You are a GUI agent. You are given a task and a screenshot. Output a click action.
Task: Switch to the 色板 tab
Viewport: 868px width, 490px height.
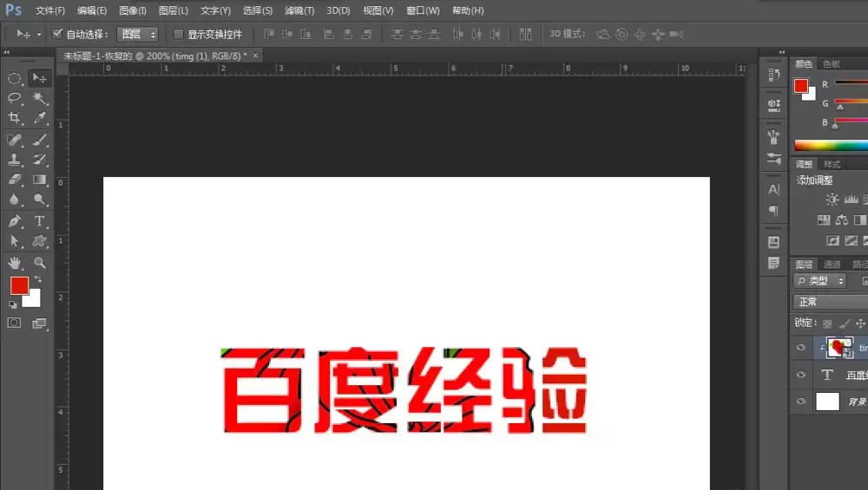tap(832, 63)
